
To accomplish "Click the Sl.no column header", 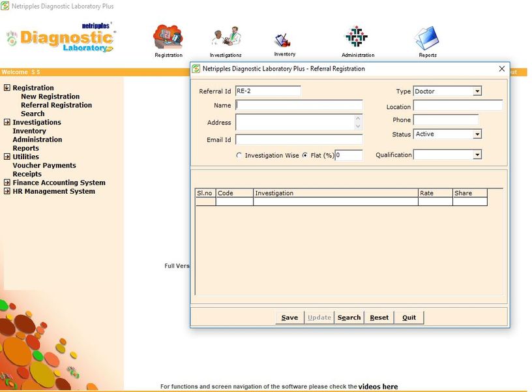I will point(205,193).
